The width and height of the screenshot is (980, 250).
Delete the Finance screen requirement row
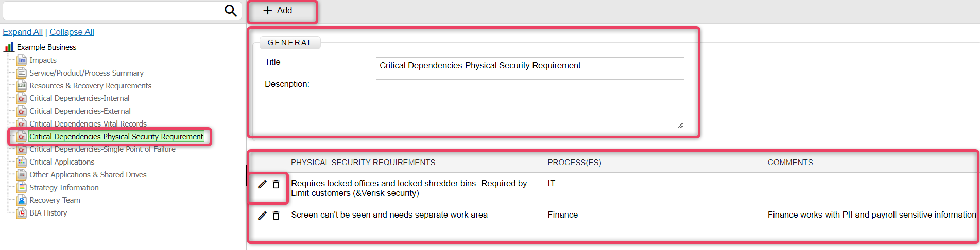coord(276,216)
